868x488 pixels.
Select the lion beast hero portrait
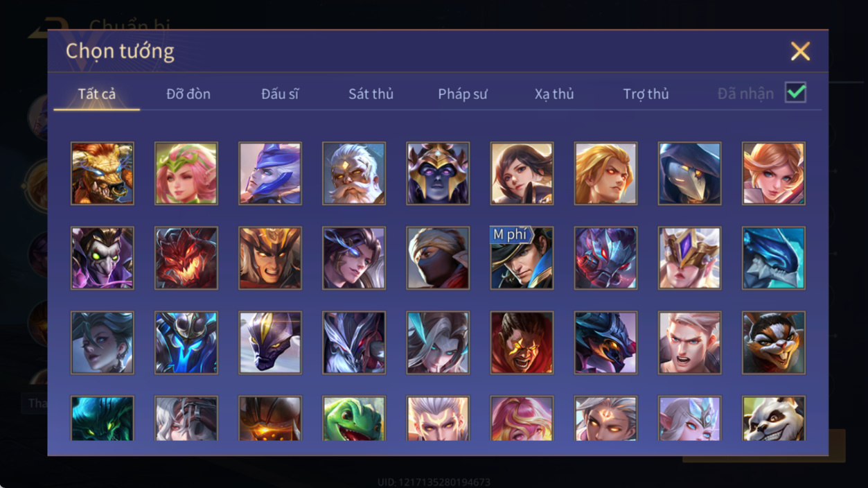[x=103, y=173]
